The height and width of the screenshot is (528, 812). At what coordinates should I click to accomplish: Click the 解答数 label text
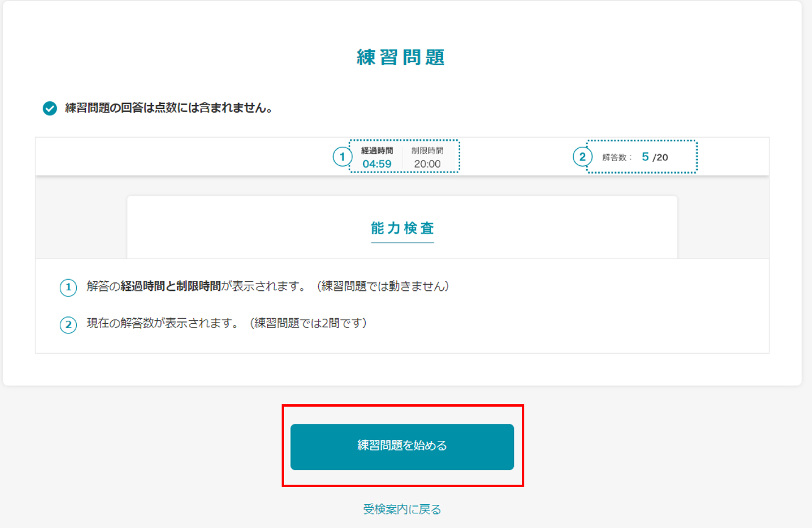tap(616, 157)
